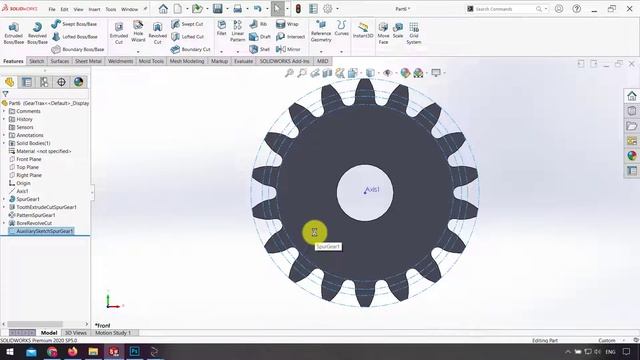Viewport: 640px width, 360px height.
Task: Open the Edit menu
Action: pyautogui.click(x=64, y=9)
